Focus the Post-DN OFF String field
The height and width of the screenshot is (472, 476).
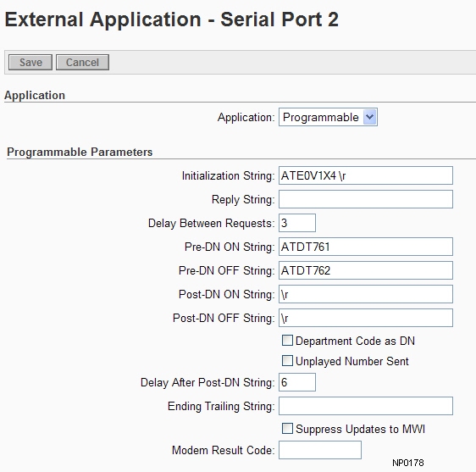(366, 318)
